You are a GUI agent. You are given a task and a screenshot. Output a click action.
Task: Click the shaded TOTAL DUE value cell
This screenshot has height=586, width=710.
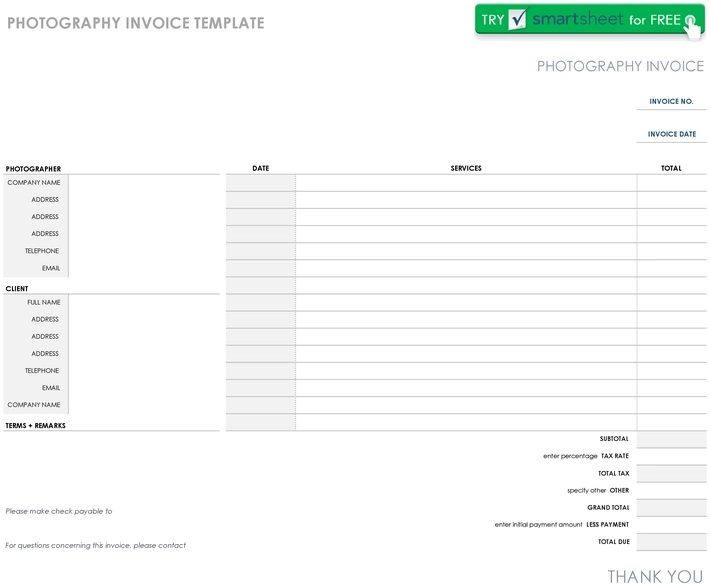pyautogui.click(x=672, y=542)
